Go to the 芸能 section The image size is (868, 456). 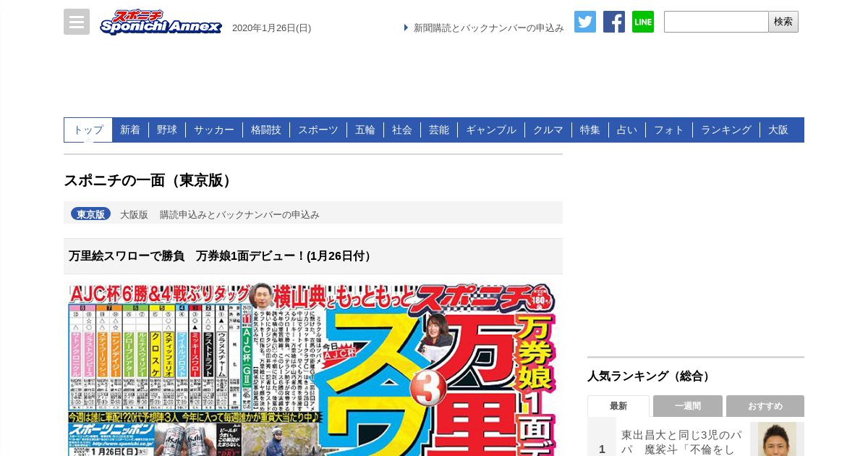439,130
